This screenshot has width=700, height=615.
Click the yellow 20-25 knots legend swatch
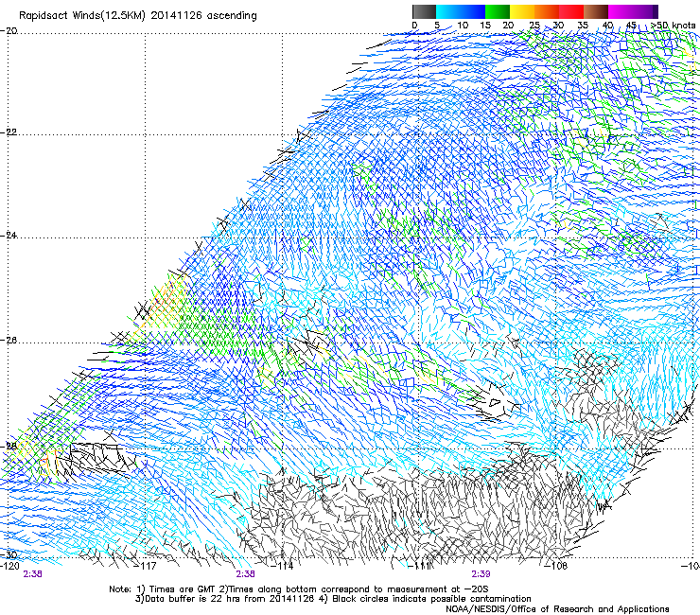point(522,11)
